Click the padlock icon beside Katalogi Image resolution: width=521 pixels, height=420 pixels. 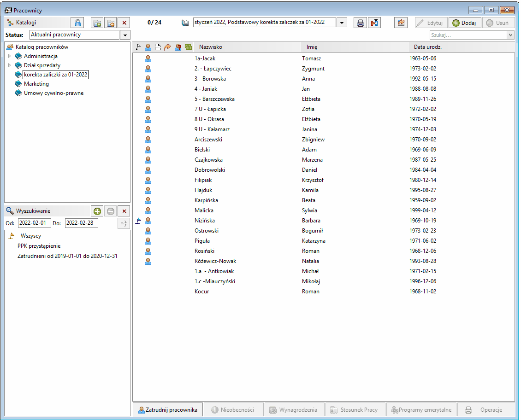click(77, 23)
